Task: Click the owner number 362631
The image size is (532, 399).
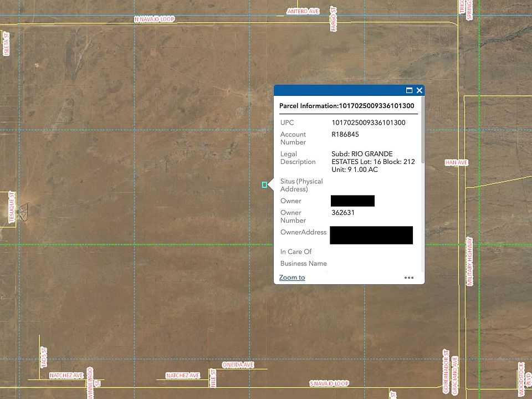Action: [342, 213]
